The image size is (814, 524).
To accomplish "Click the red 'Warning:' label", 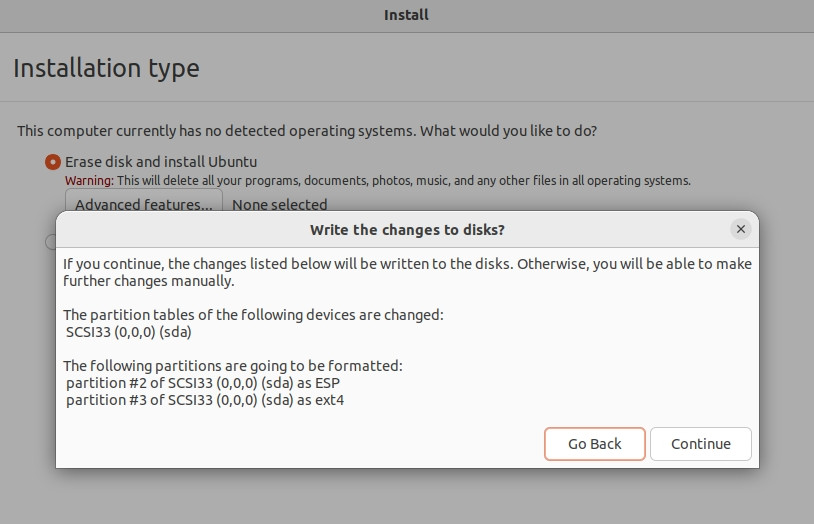I will (x=90, y=181).
